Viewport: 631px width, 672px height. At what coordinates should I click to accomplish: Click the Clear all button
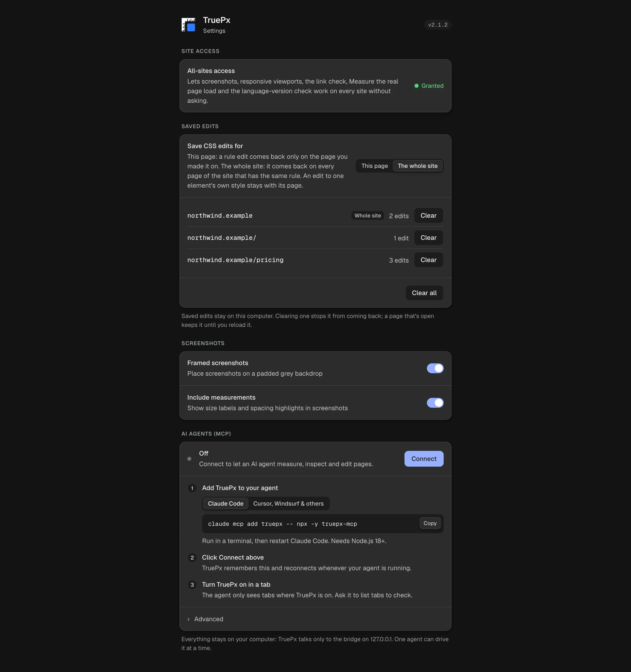point(424,293)
